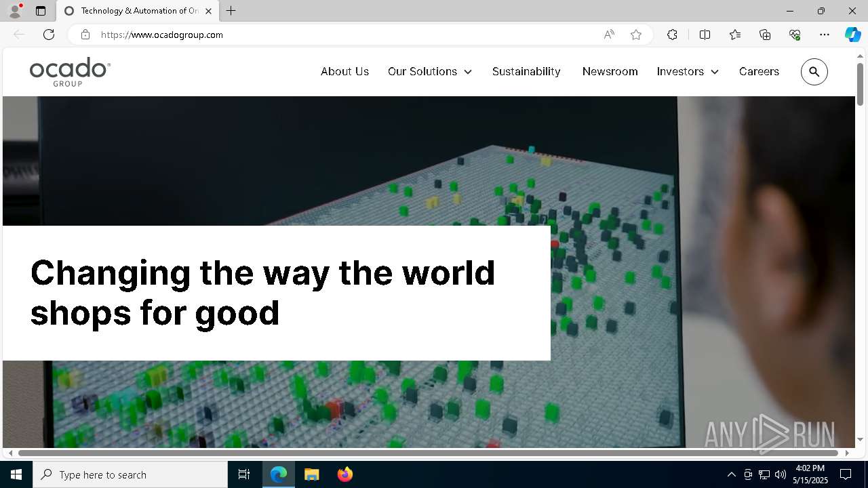Open the Extensions puzzle icon
Screen dimensions: 868x488
click(672, 35)
